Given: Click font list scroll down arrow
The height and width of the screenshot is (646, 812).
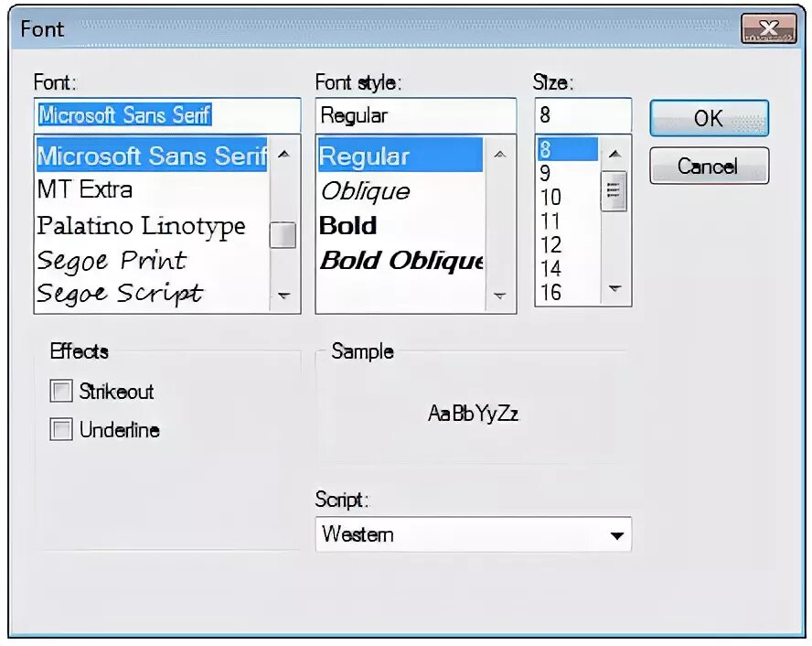Looking at the screenshot, I should point(283,296).
